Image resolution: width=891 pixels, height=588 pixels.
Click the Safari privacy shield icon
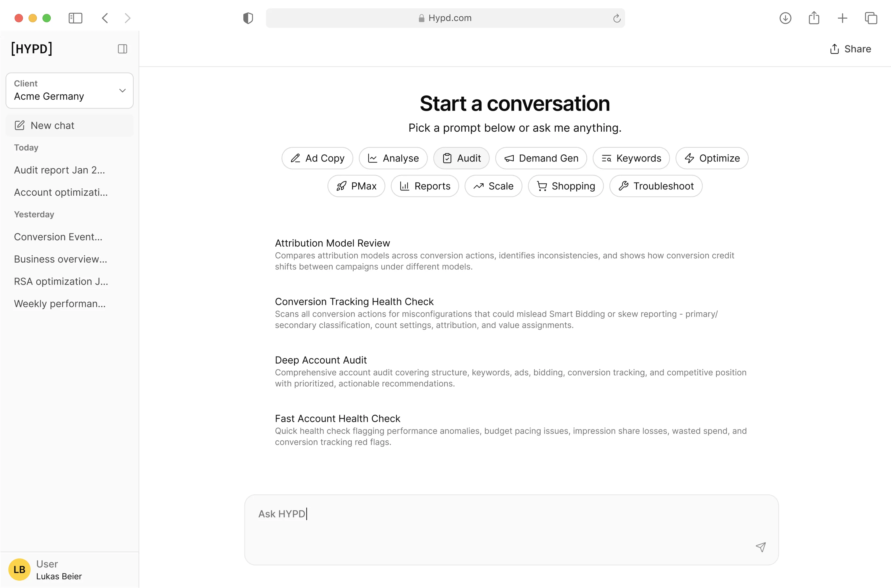tap(248, 18)
